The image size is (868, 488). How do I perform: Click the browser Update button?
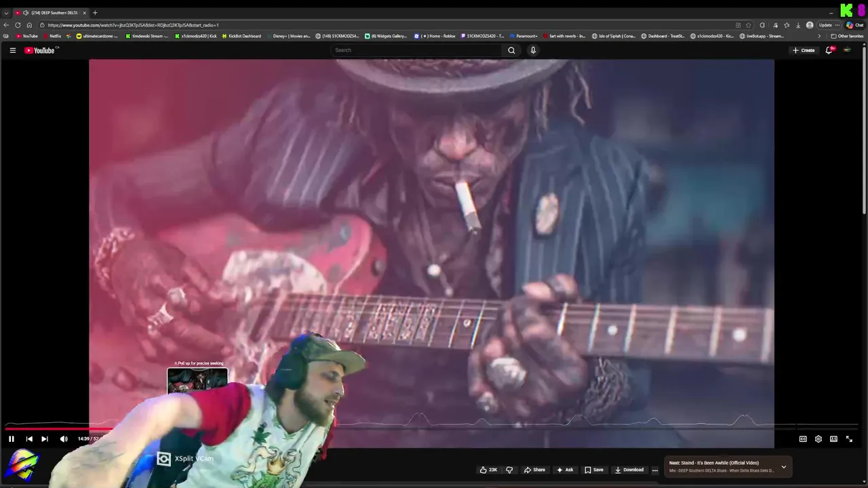coord(825,25)
